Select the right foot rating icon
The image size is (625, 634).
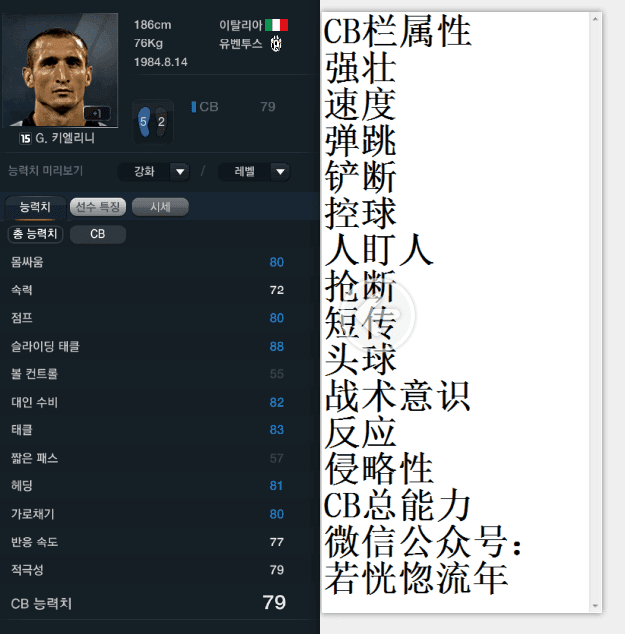pos(161,122)
